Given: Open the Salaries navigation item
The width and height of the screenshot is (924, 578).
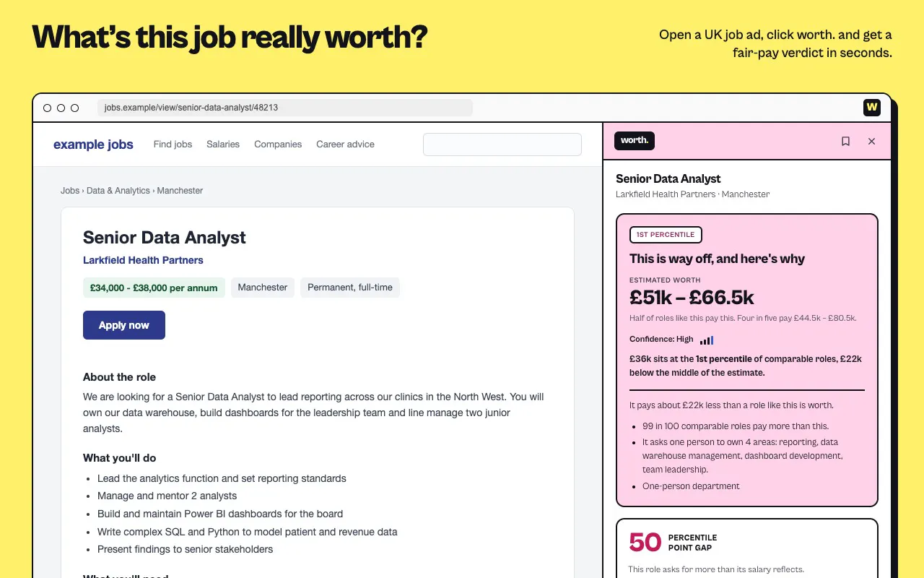Looking at the screenshot, I should coord(223,144).
